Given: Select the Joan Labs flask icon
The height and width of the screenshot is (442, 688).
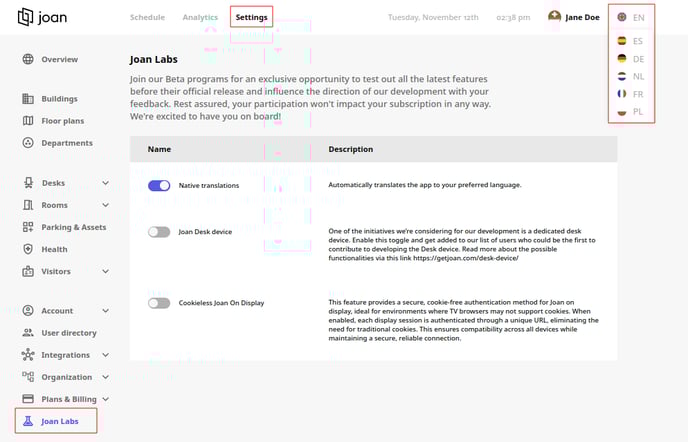Looking at the screenshot, I should click(28, 421).
